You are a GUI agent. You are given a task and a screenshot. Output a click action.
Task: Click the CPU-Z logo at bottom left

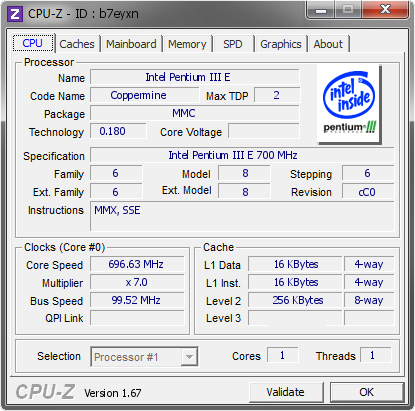click(45, 391)
